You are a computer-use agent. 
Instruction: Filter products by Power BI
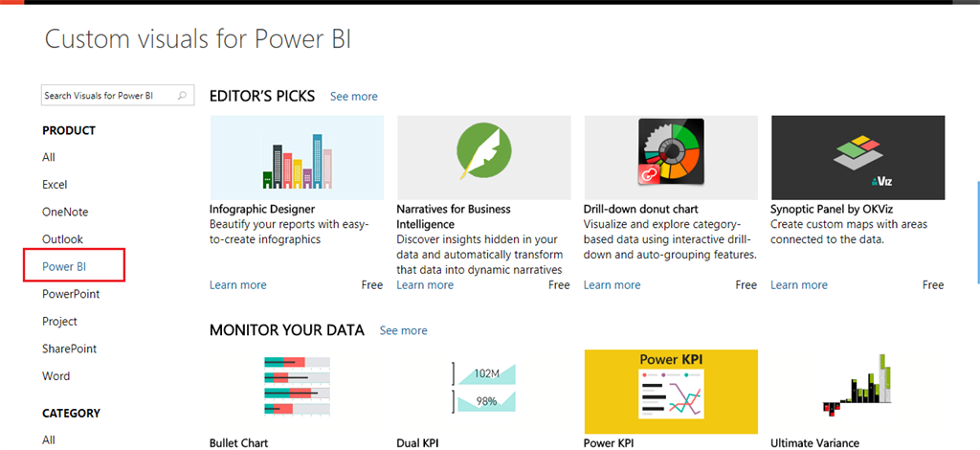[64, 266]
